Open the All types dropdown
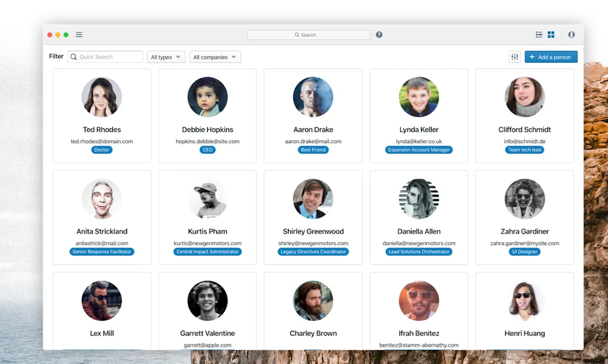The width and height of the screenshot is (608, 364). click(166, 56)
